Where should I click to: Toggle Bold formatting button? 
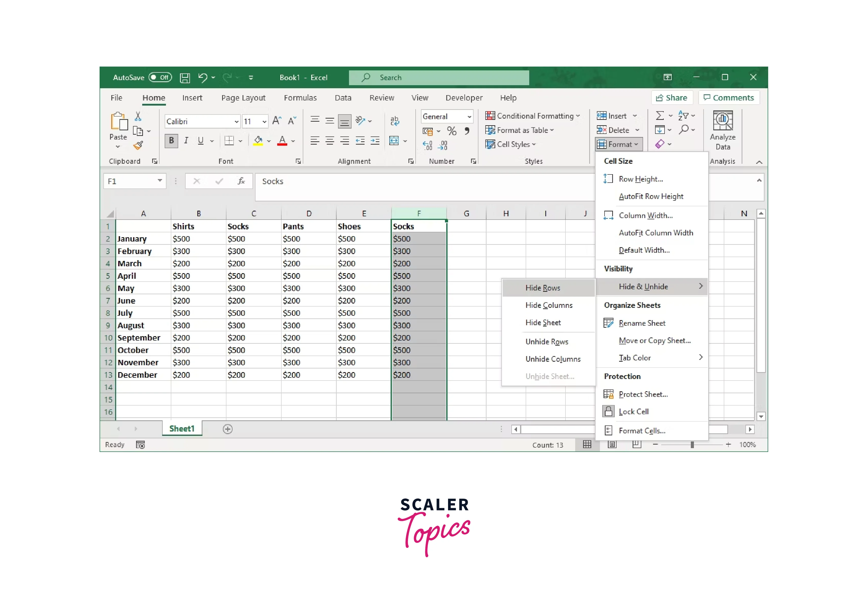coord(171,141)
